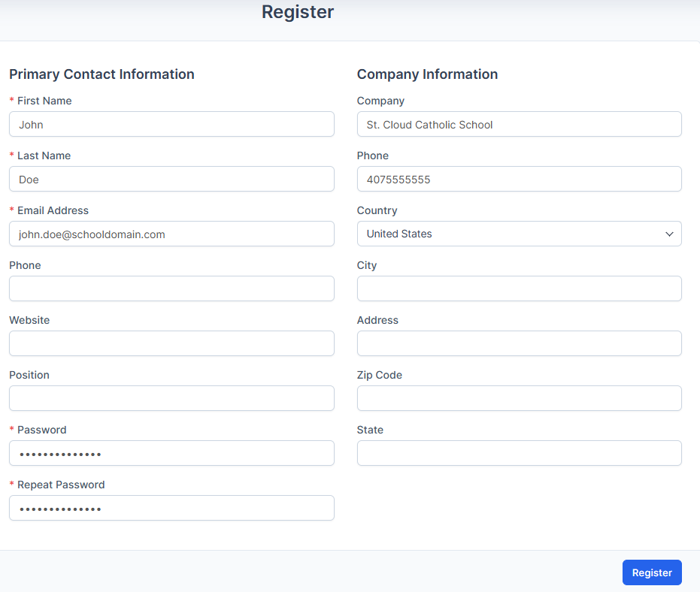Click the First Name field containing John
The height and width of the screenshot is (592, 700).
(171, 124)
